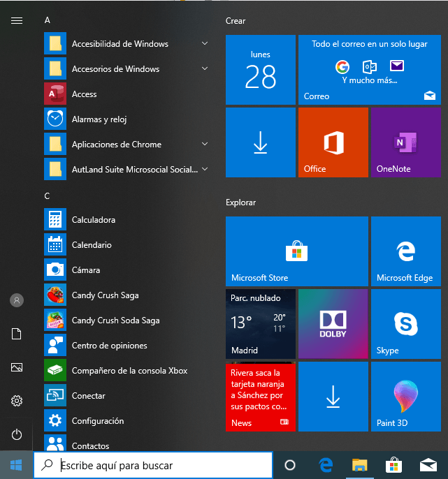
Task: Open Alarmas y reloj app
Action: click(x=127, y=119)
